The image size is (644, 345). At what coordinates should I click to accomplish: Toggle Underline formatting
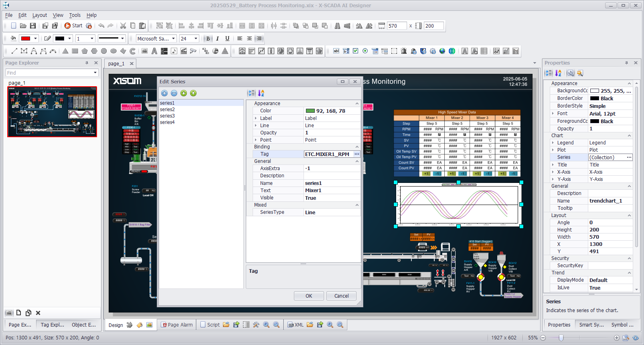(227, 39)
